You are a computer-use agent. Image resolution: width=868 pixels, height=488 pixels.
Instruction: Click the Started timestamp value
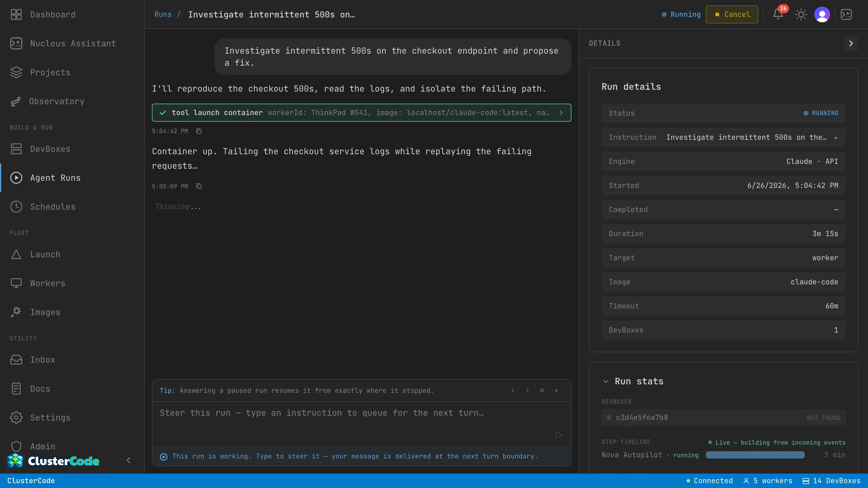[793, 186]
